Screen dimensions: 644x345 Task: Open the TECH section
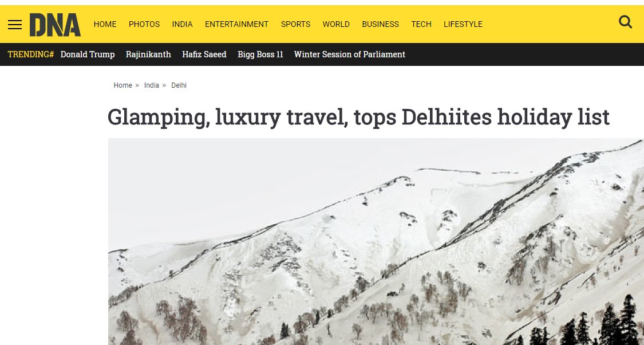tap(421, 24)
